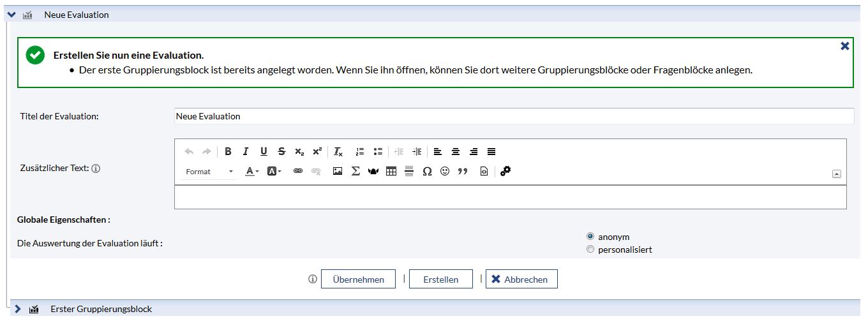This screenshot has height=321, width=868.
Task: Select the personalisiert radio option
Action: point(590,250)
